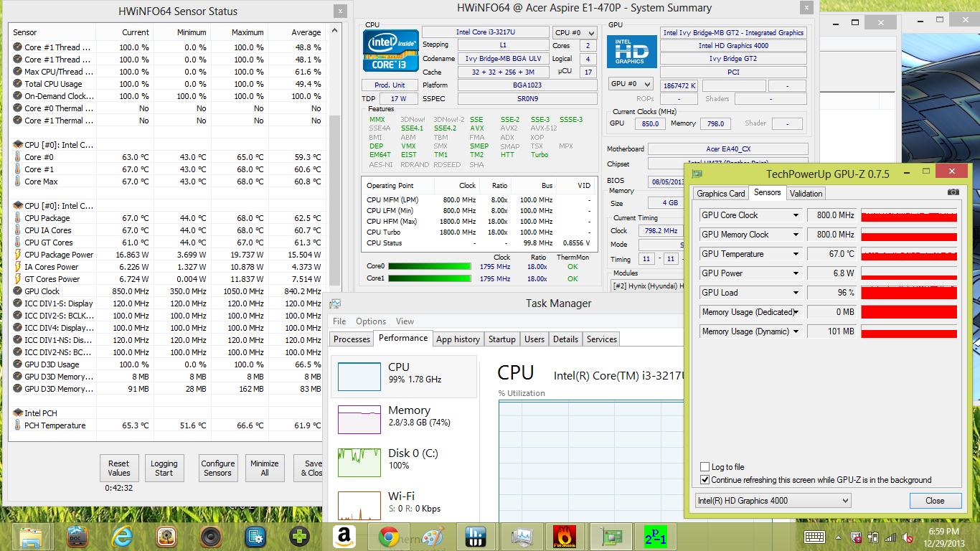
Task: Open Validation tab in GPU-Z
Action: (806, 193)
